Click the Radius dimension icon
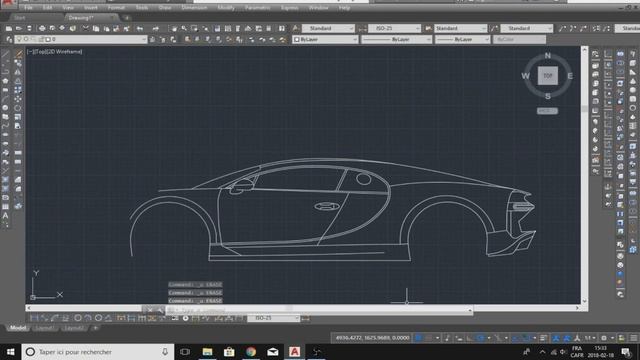 pos(78,318)
